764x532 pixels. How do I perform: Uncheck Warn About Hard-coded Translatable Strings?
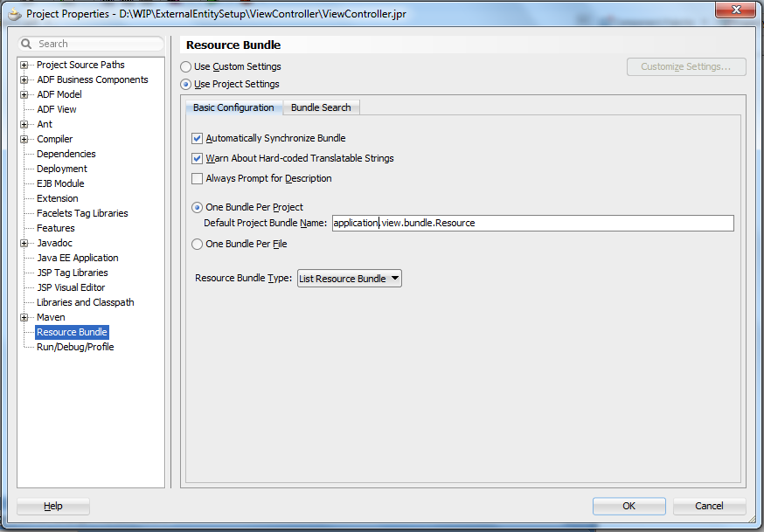click(x=197, y=158)
